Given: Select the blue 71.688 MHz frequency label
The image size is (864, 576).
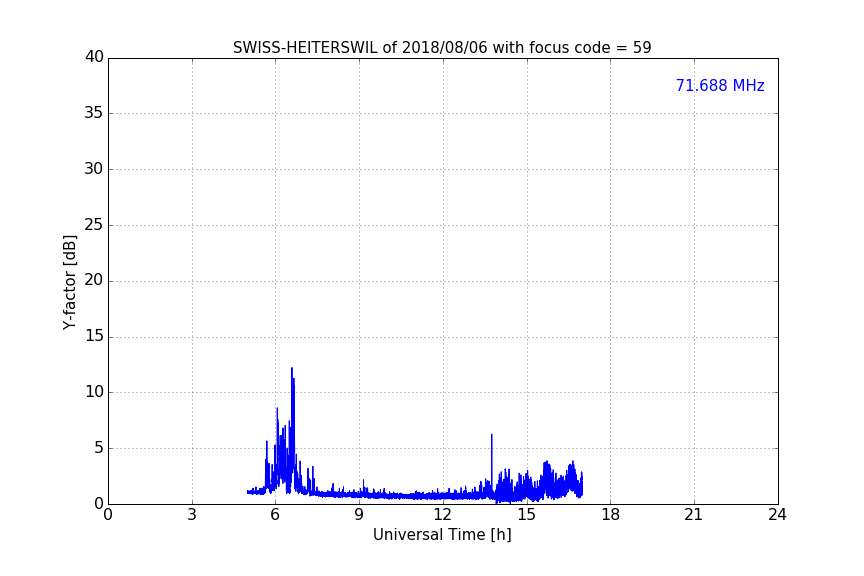Looking at the screenshot, I should (720, 85).
